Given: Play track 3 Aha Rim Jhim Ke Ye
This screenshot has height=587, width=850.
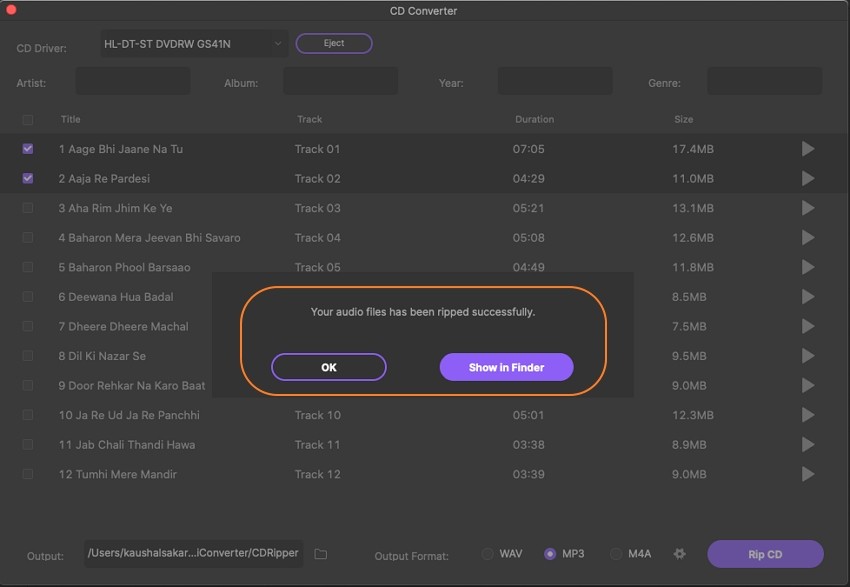Looking at the screenshot, I should 807,208.
